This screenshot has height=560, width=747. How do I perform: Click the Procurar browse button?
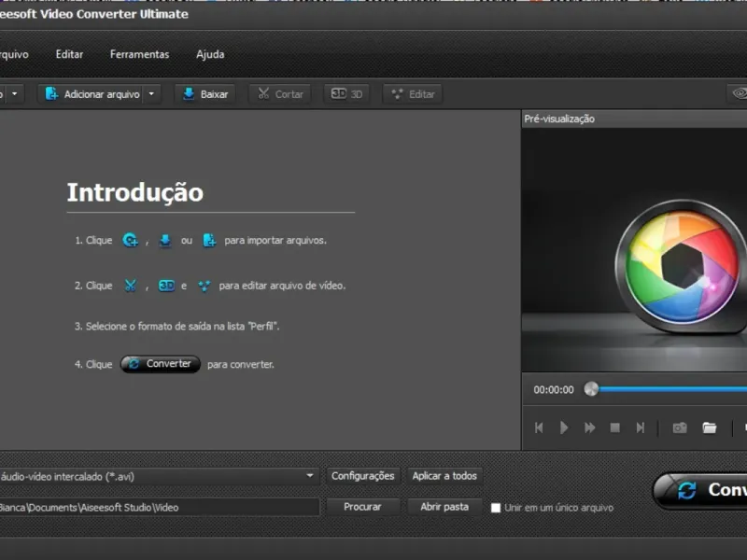pos(362,507)
